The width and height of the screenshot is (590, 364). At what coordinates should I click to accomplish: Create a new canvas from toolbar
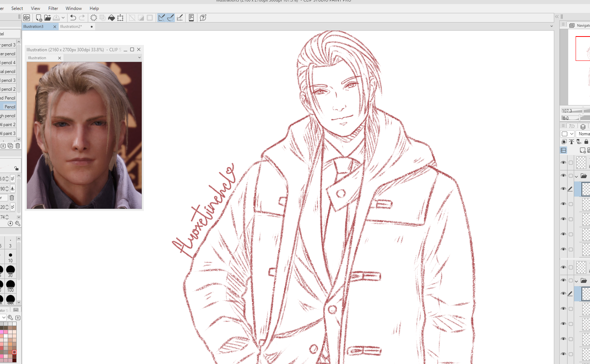39,18
